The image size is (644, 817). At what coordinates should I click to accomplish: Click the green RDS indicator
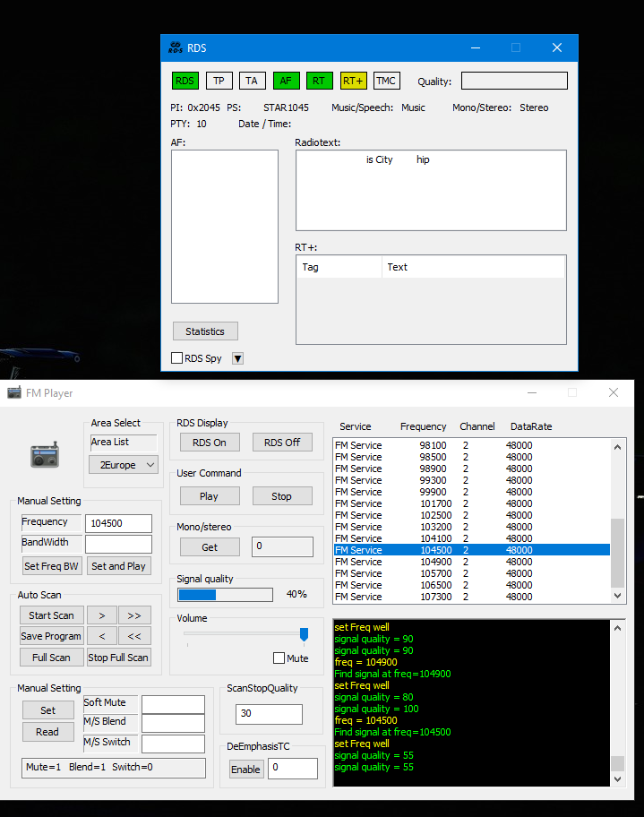pos(185,81)
